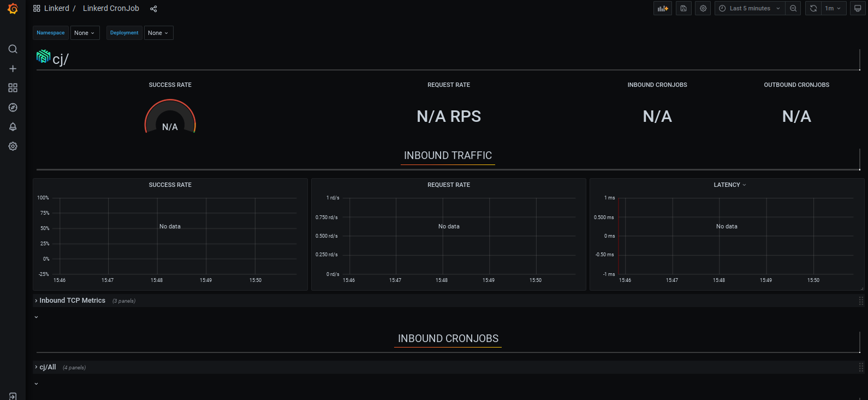Viewport: 868px width, 400px height.
Task: Share the dashboard via share icon
Action: (153, 9)
